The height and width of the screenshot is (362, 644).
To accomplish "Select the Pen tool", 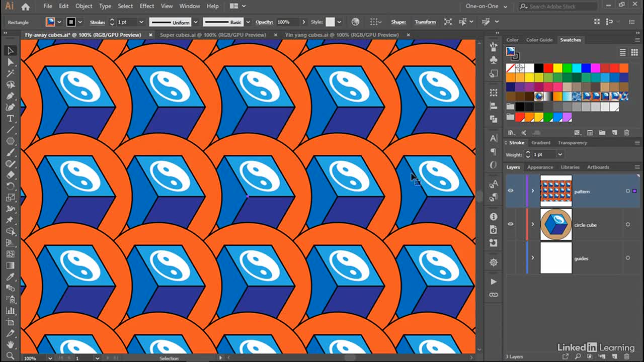I will click(11, 96).
